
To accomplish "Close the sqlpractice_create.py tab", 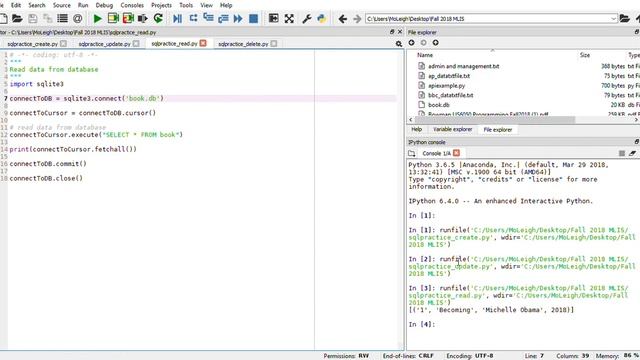I will (63, 43).
